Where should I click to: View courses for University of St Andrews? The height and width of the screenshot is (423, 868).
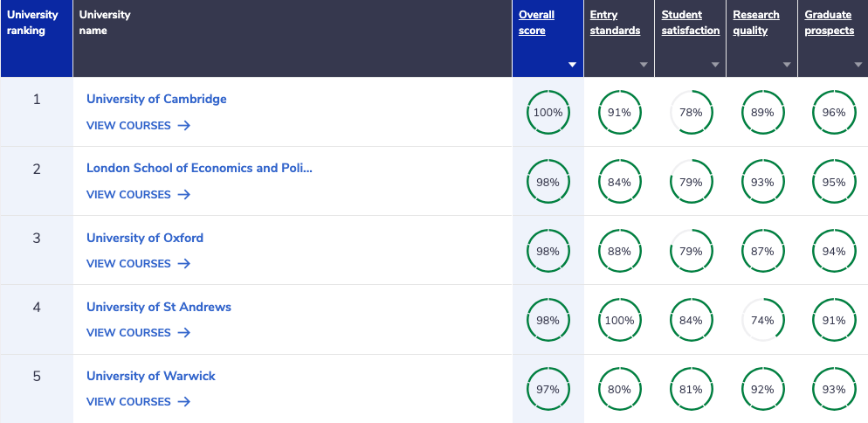click(138, 333)
